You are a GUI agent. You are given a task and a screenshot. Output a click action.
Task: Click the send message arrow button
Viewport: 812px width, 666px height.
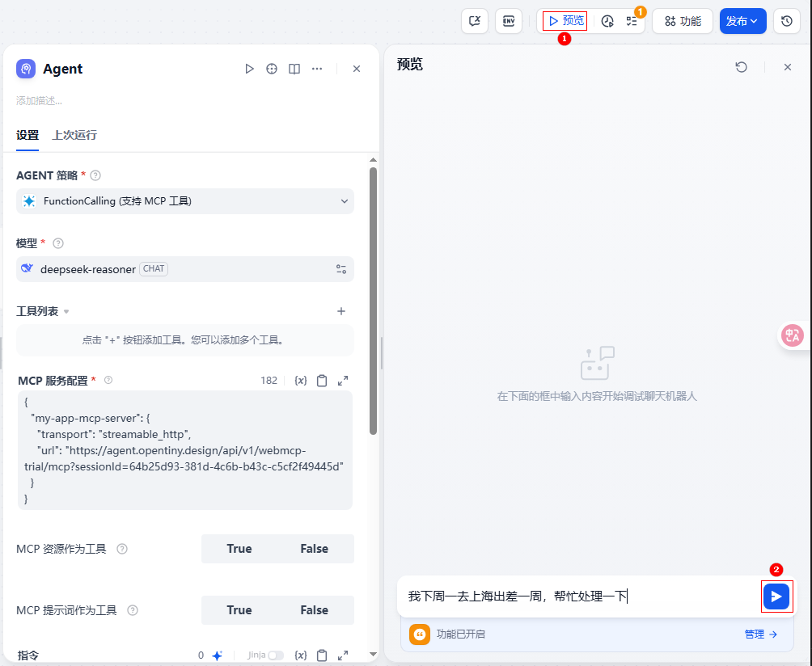click(776, 596)
